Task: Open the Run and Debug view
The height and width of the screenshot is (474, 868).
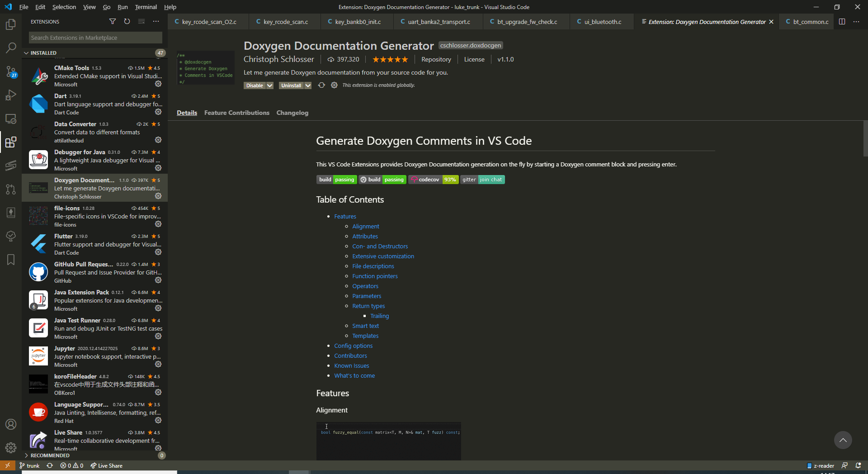Action: click(11, 95)
